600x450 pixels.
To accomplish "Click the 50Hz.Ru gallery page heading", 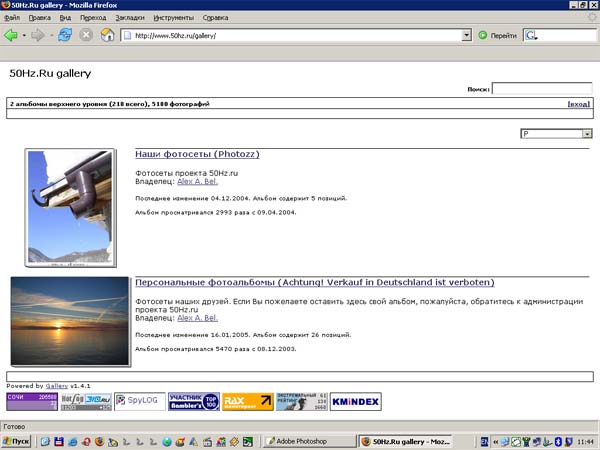I will tap(50, 73).
